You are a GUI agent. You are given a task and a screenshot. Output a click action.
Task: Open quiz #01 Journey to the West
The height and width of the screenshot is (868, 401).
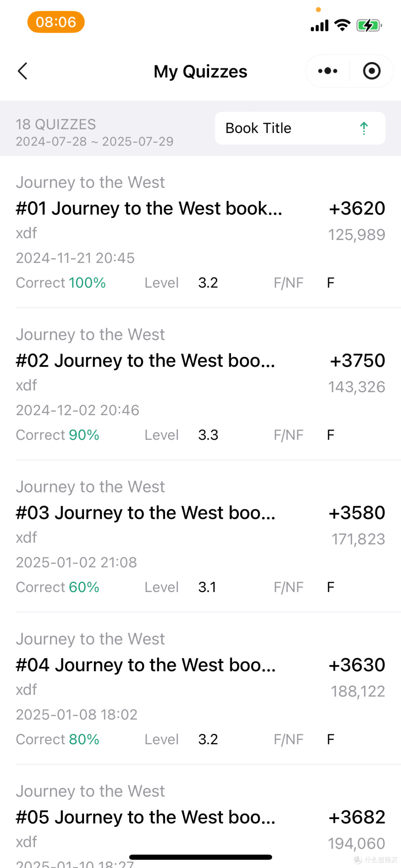pyautogui.click(x=200, y=232)
